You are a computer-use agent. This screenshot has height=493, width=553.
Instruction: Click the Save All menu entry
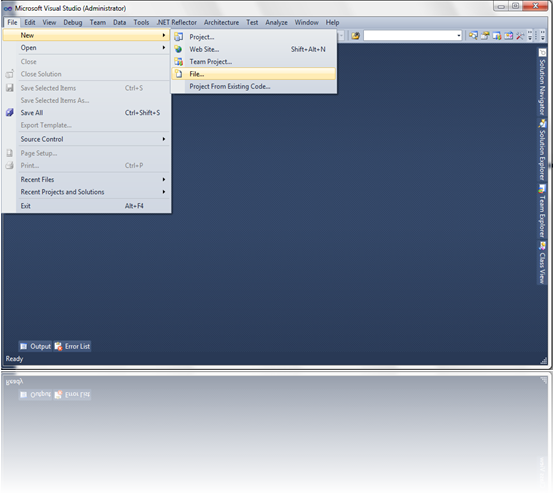coord(86,112)
